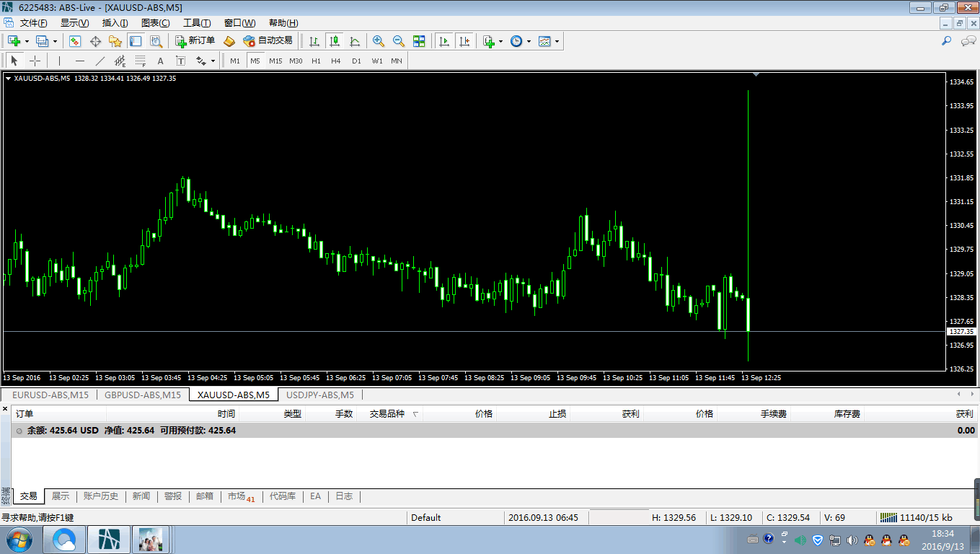Open the 市场 terminal tab
The width and height of the screenshot is (980, 554).
[x=241, y=496]
